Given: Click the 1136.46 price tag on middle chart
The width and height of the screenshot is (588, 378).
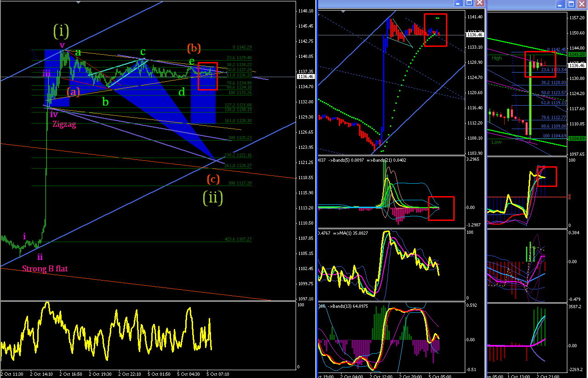Looking at the screenshot, I should (x=475, y=35).
